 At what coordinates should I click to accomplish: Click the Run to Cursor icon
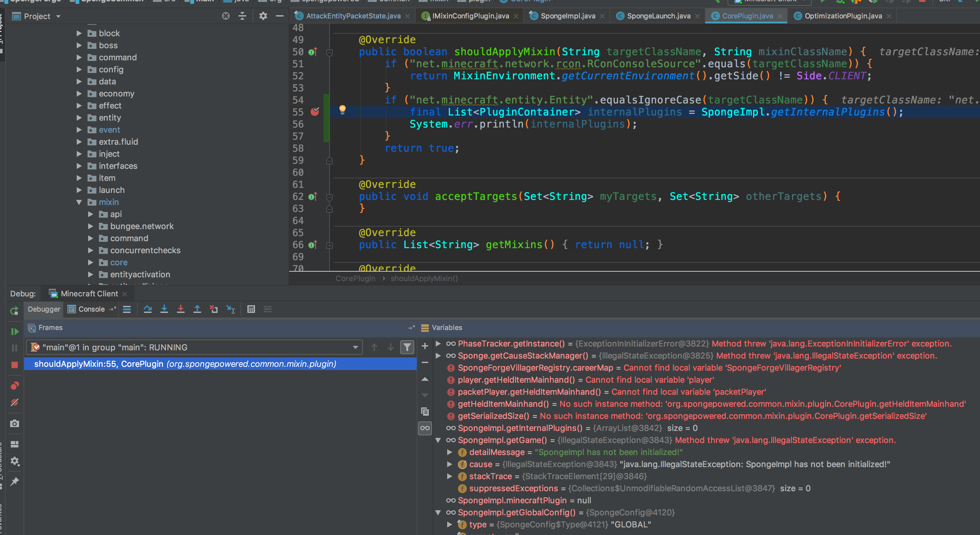click(x=230, y=309)
